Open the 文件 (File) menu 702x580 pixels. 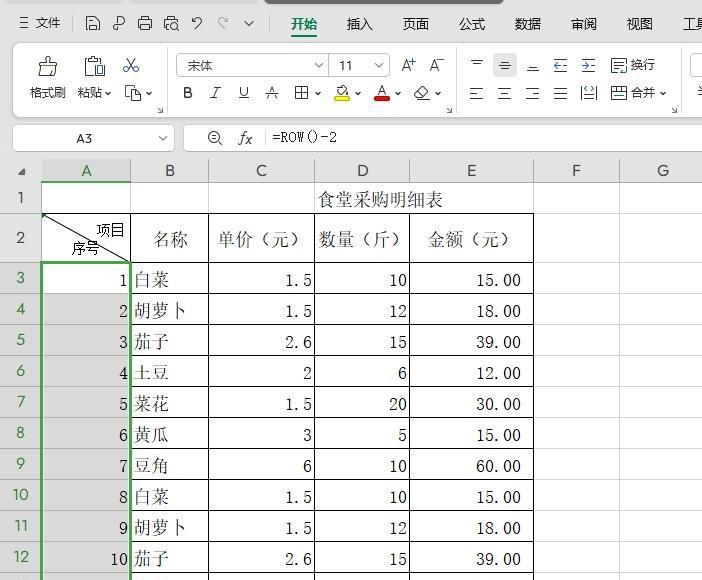[40, 23]
